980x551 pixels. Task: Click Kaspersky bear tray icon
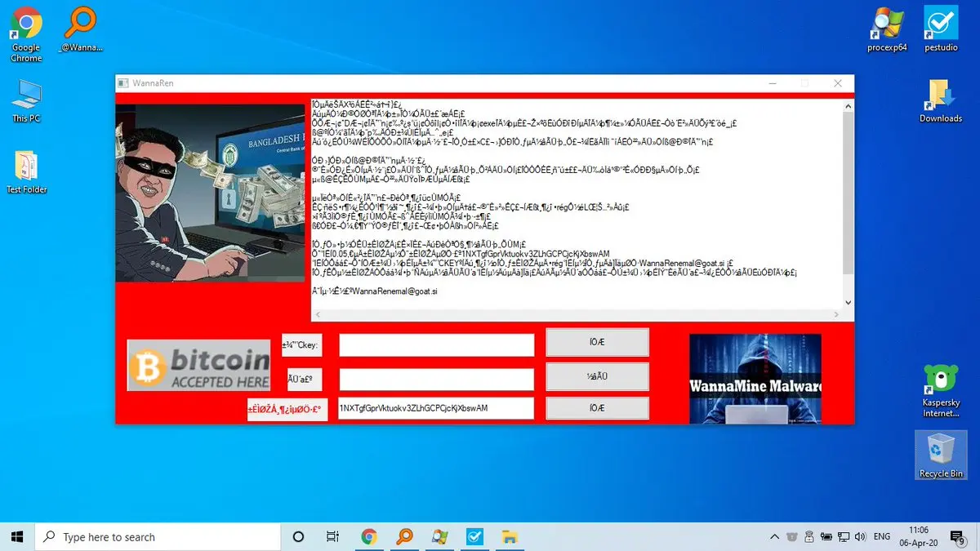(792, 536)
